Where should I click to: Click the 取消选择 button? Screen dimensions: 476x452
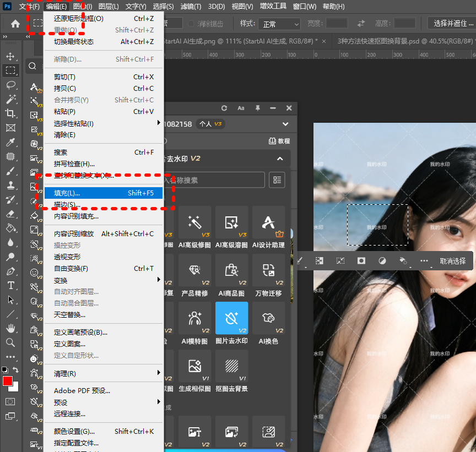[x=452, y=261]
